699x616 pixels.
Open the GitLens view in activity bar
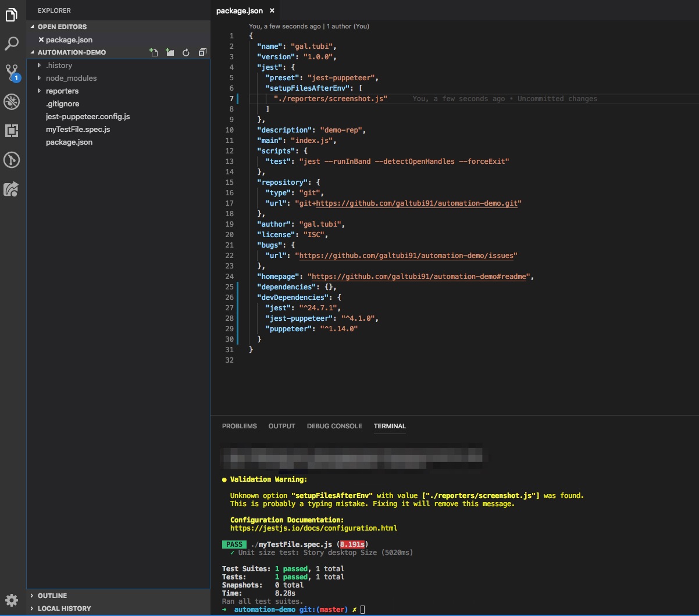click(x=12, y=160)
